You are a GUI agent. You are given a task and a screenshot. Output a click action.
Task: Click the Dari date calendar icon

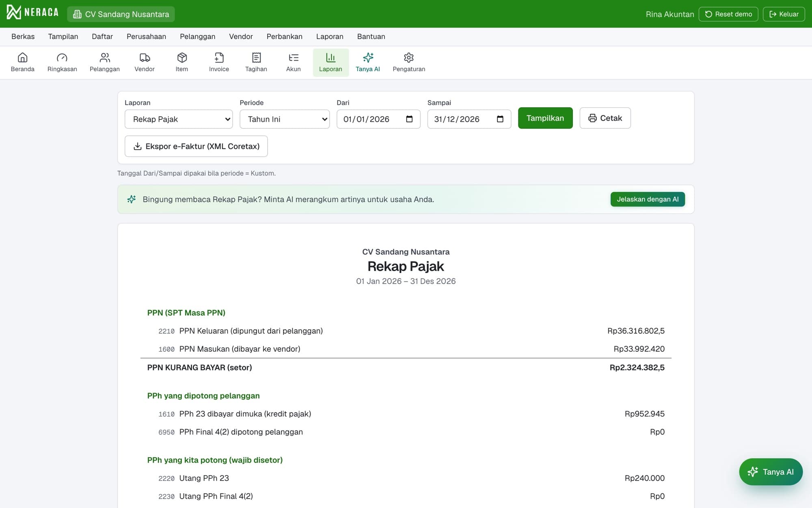click(x=409, y=119)
